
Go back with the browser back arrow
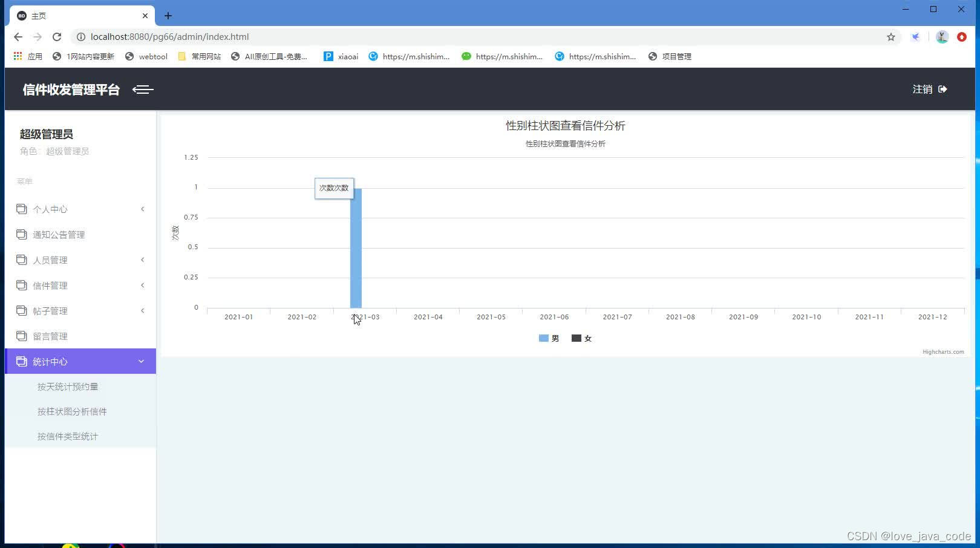(18, 37)
